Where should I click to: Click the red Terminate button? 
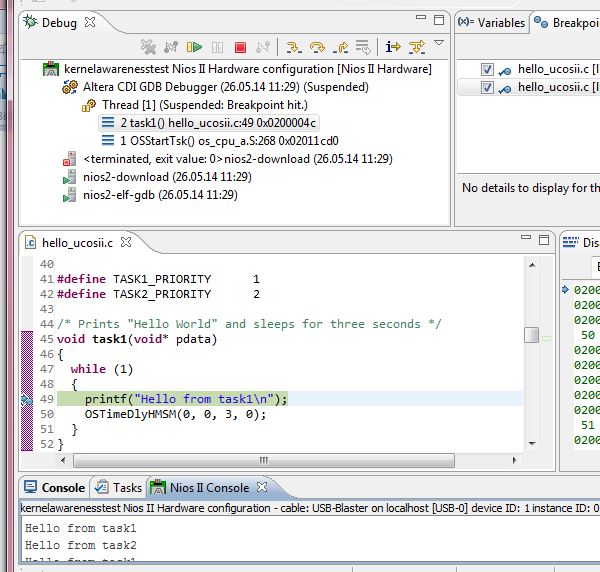click(x=240, y=46)
